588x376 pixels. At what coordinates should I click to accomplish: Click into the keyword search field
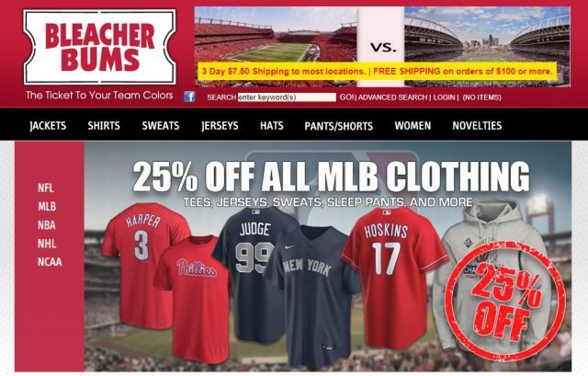tap(287, 97)
